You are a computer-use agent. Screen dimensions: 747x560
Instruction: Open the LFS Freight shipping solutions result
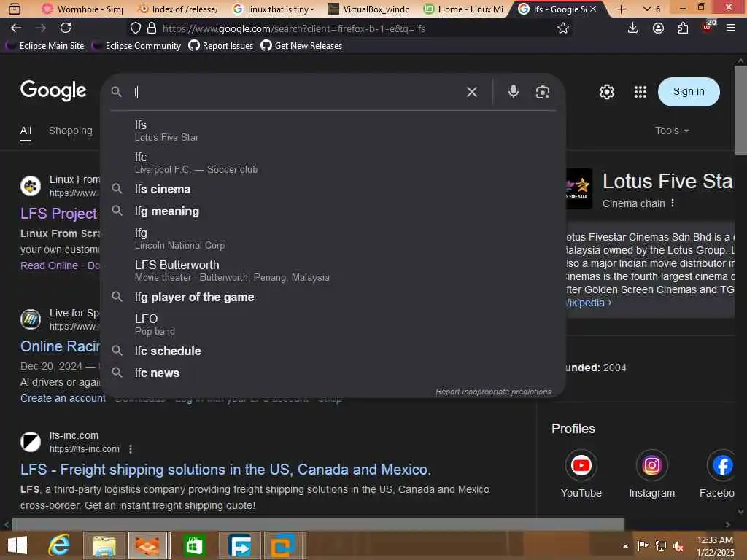point(225,470)
